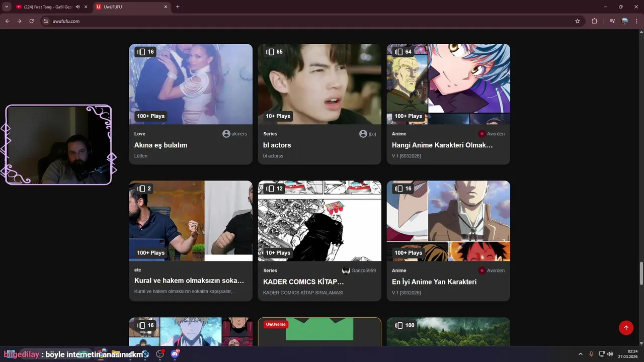Open the KADER COMICS manga thumbnail
The height and width of the screenshot is (362, 644).
click(319, 221)
